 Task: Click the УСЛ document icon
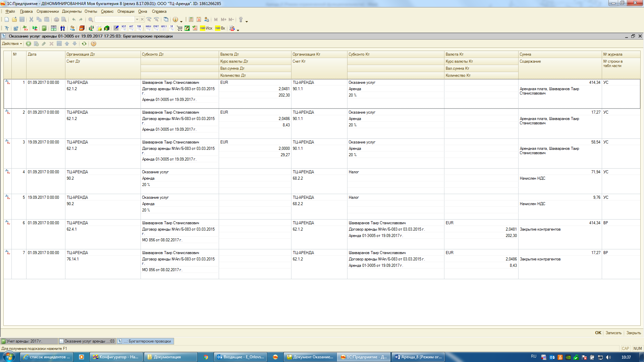point(124,28)
